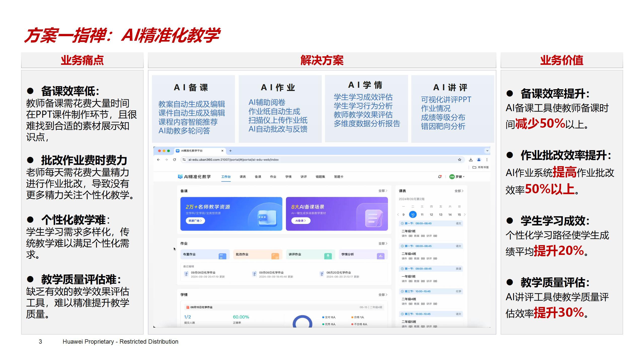
Task: Click the 合格 1人 legend item
Action: coord(358,317)
